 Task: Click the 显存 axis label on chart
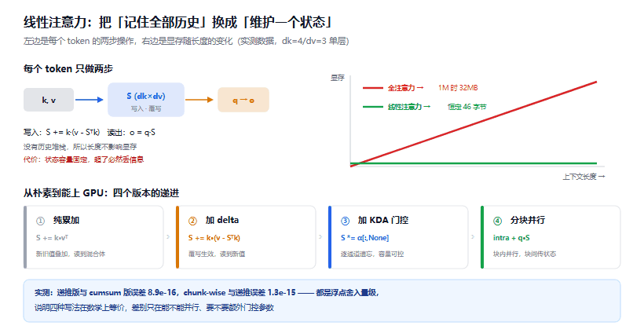pos(337,78)
